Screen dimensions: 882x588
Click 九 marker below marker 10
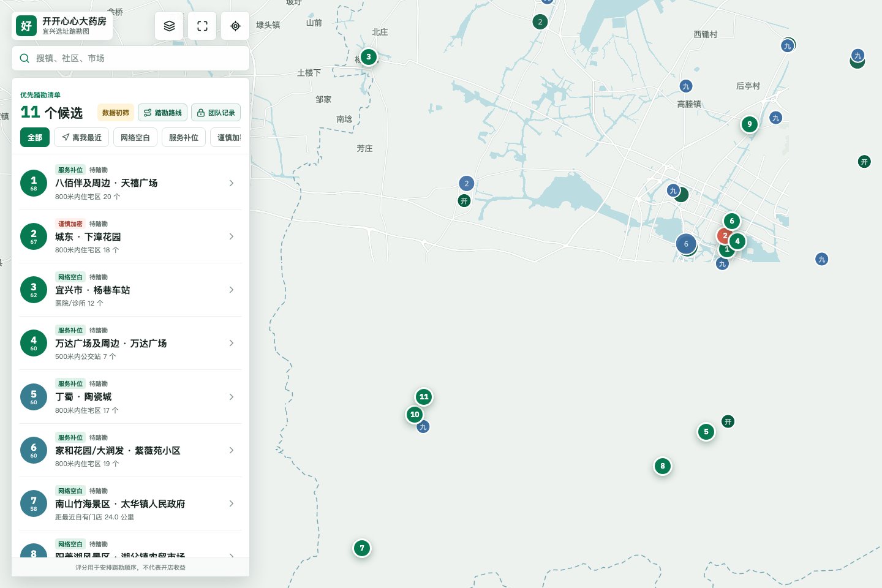click(423, 427)
